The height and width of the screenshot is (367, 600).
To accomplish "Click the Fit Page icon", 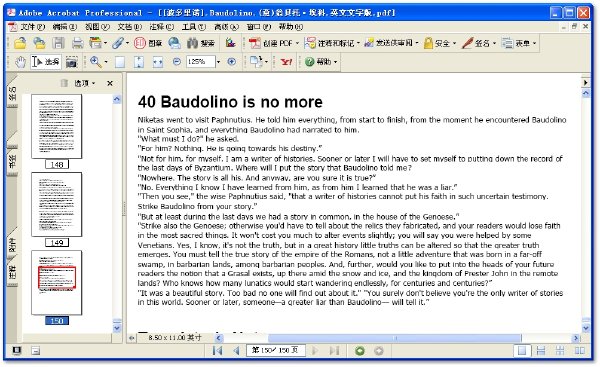I will click(x=139, y=62).
